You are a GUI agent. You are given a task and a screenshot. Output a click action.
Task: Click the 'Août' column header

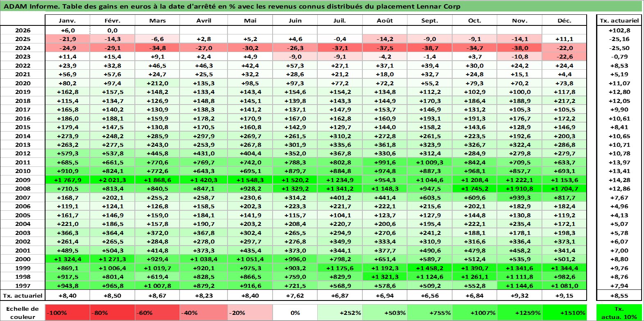pyautogui.click(x=385, y=20)
